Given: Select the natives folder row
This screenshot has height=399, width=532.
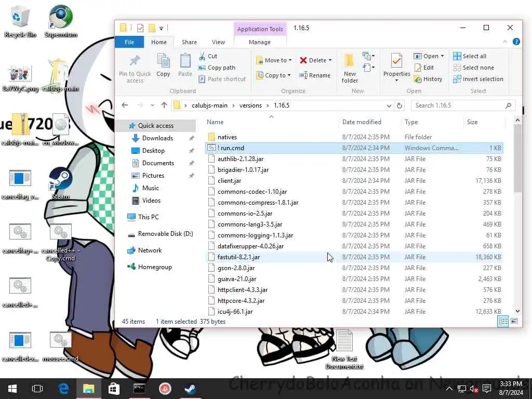Looking at the screenshot, I should pos(354,137).
